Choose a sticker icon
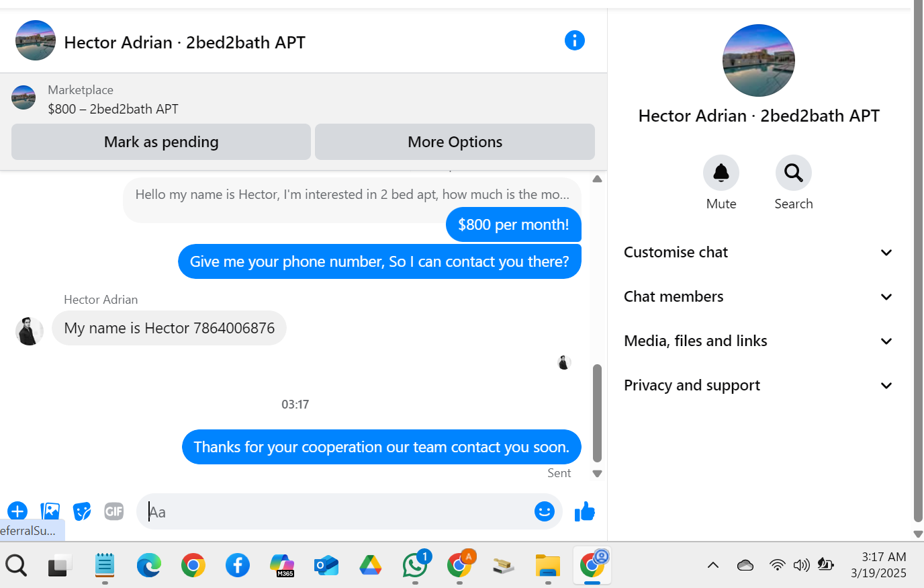This screenshot has height=588, width=924. 82,511
